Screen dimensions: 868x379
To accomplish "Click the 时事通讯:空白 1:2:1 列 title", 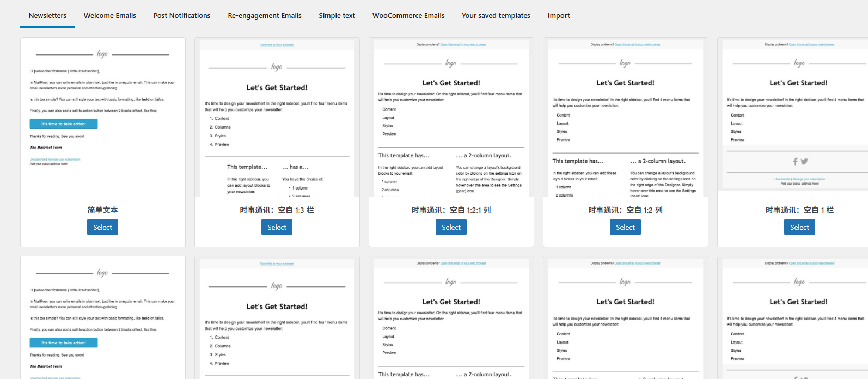I will click(x=451, y=210).
